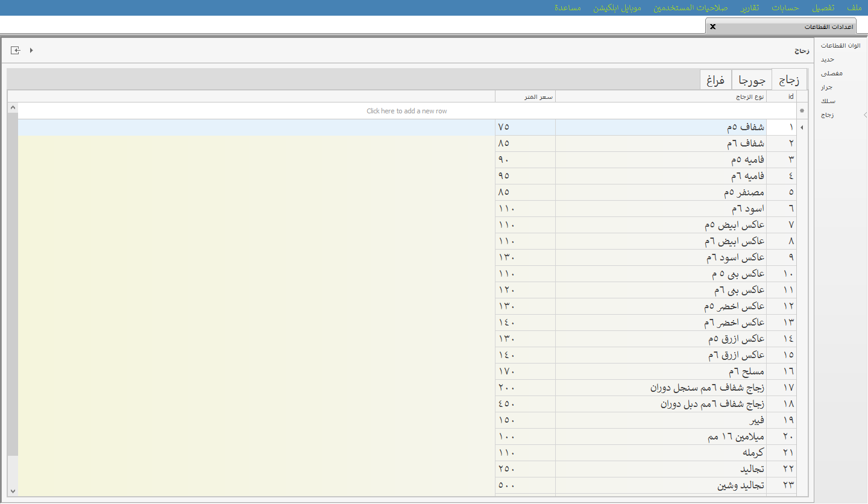This screenshot has height=504, width=868.
Task: Select سلك in the side list
Action: point(828,101)
